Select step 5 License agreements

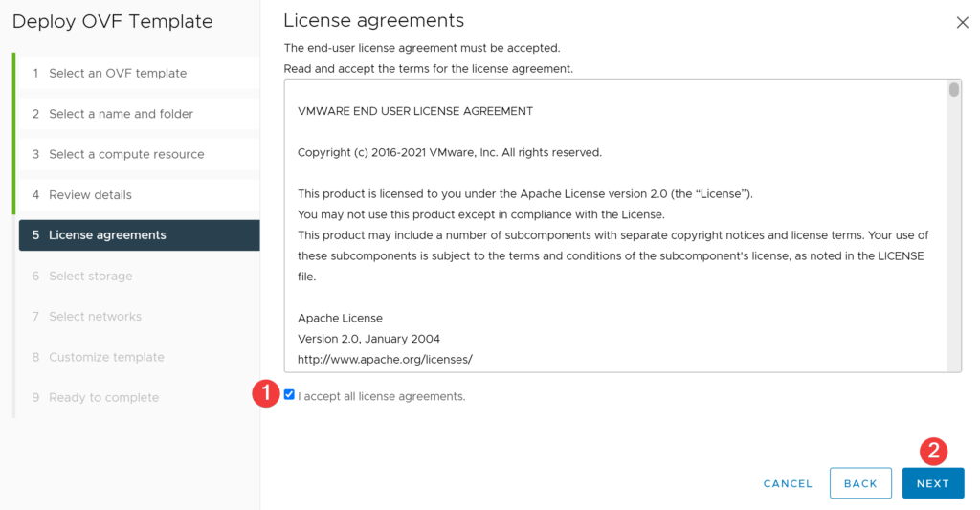139,235
